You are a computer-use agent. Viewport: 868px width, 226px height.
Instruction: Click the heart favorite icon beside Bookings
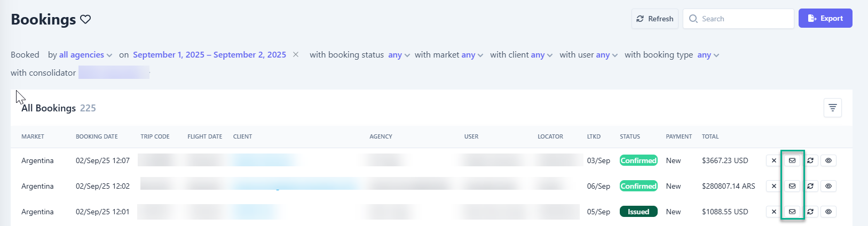tap(85, 19)
